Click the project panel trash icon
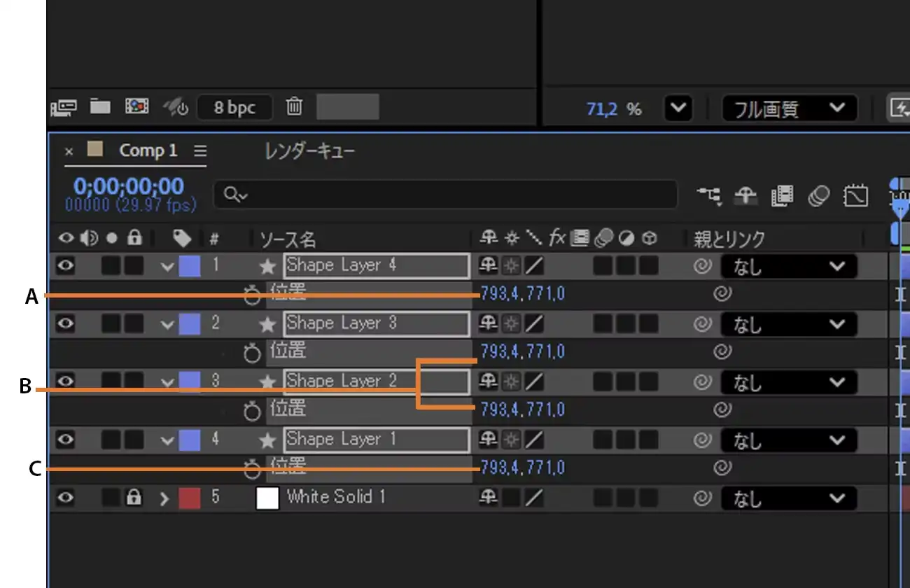Image resolution: width=910 pixels, height=588 pixels. point(294,107)
